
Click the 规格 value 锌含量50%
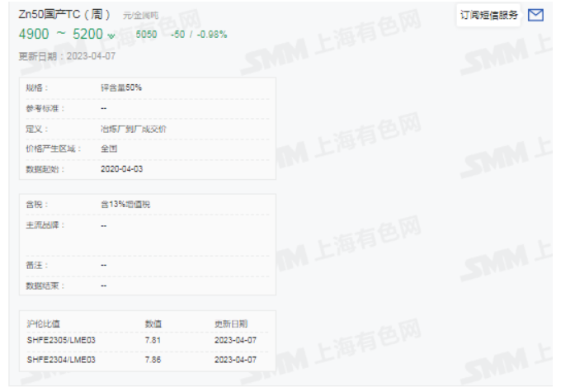(121, 87)
